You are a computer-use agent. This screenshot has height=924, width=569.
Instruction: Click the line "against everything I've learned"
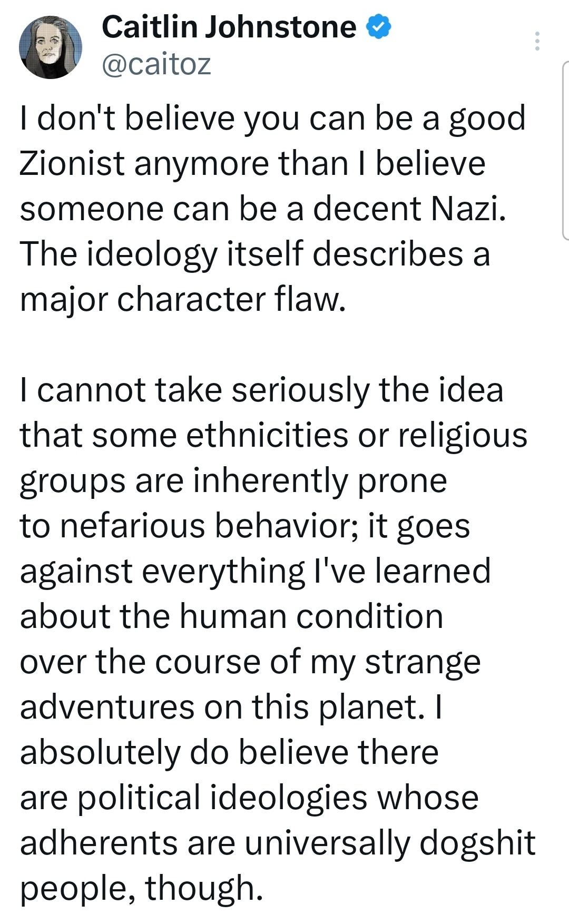coord(255,572)
